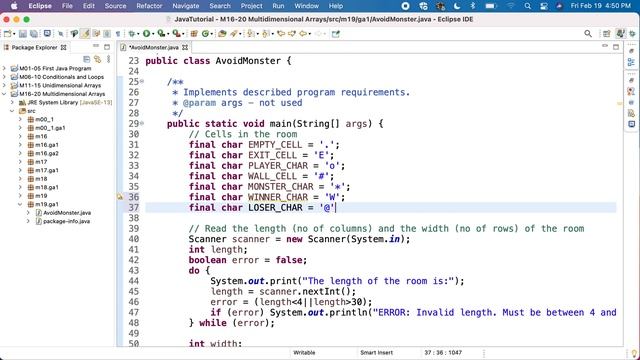Toggle Link with Editor in Package Explorer
This screenshot has width=640, height=360.
point(98,60)
